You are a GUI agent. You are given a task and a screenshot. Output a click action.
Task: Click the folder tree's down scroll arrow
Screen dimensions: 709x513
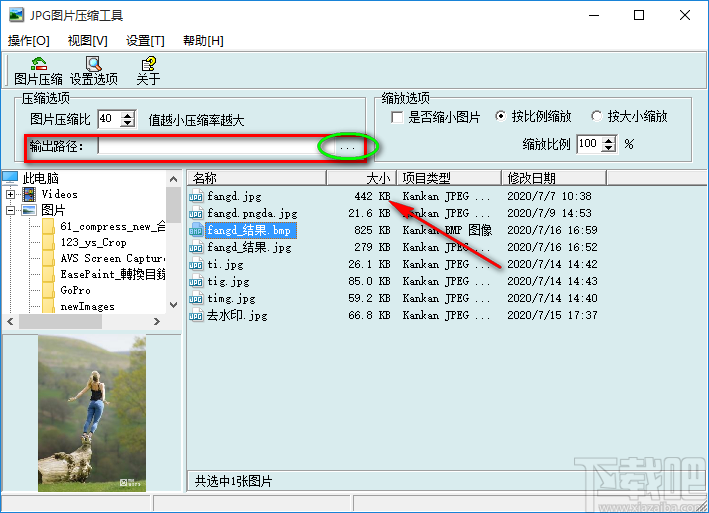(x=174, y=305)
